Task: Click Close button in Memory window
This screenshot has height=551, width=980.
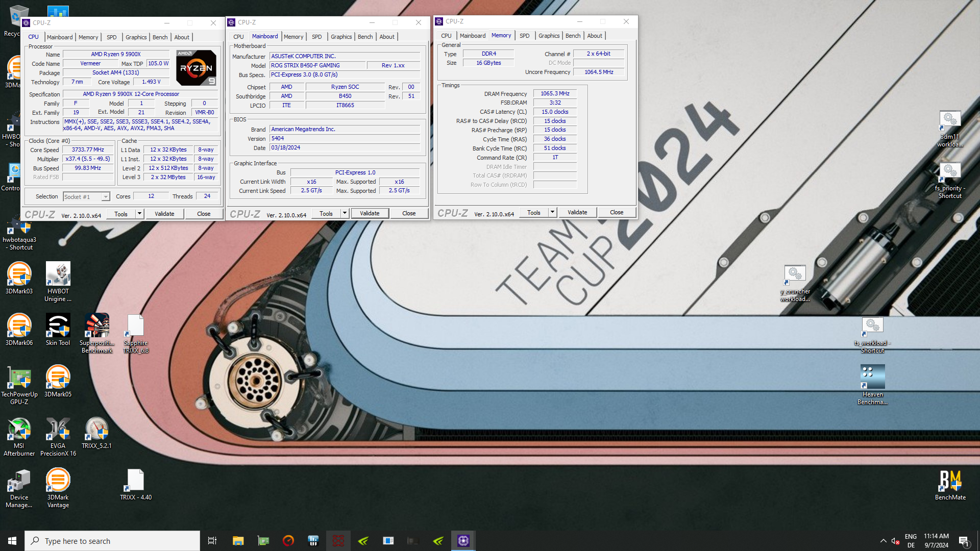Action: (617, 212)
